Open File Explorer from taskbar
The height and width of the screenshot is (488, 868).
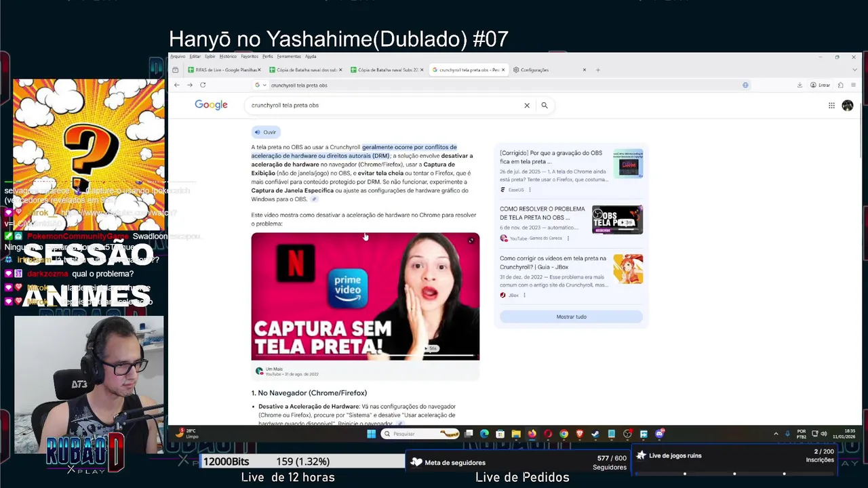516,434
